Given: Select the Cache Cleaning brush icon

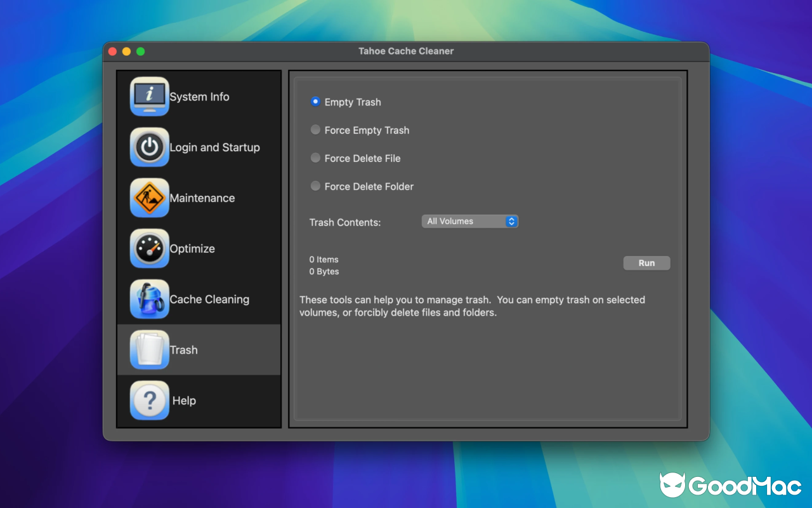Looking at the screenshot, I should click(149, 299).
